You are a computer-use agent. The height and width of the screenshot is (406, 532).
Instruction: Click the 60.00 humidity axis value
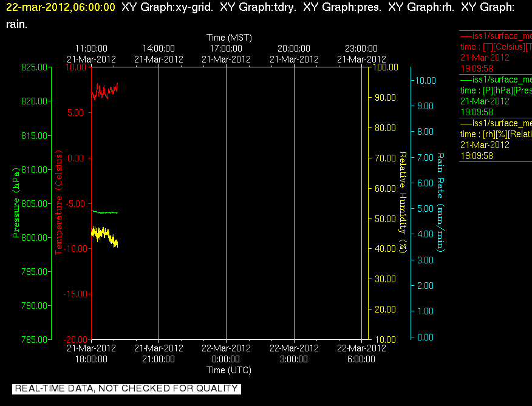coord(386,188)
